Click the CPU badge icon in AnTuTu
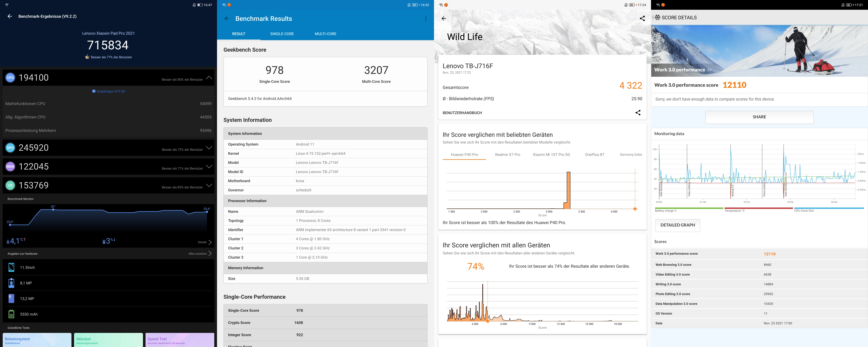The width and height of the screenshot is (868, 347). click(10, 78)
